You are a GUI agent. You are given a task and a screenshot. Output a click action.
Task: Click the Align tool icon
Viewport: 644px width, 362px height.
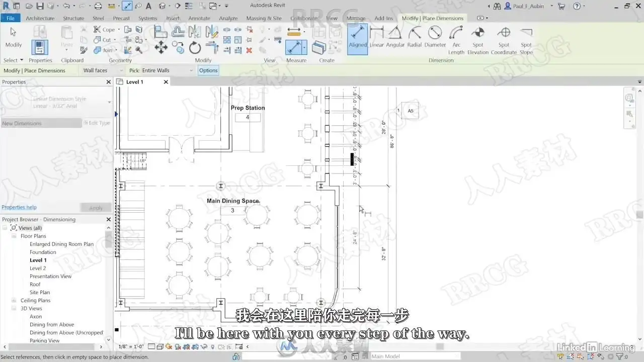160,31
